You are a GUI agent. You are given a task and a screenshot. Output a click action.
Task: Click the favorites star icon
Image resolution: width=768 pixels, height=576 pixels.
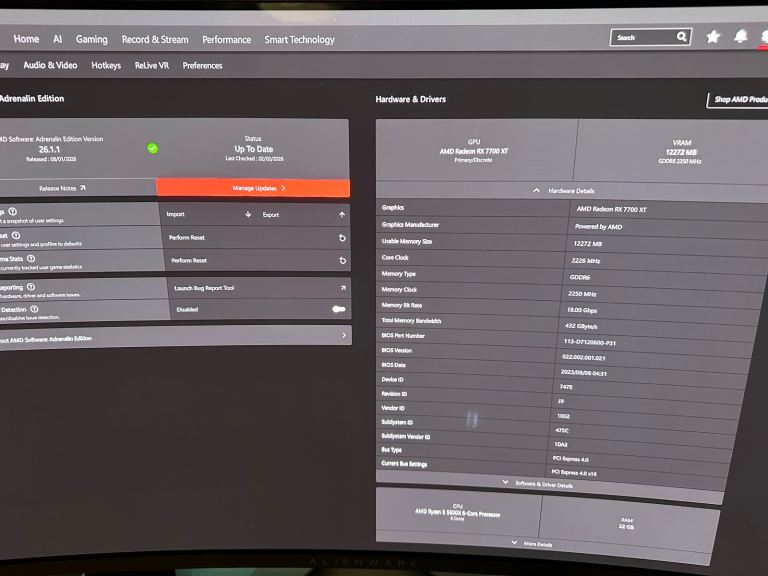tap(713, 37)
